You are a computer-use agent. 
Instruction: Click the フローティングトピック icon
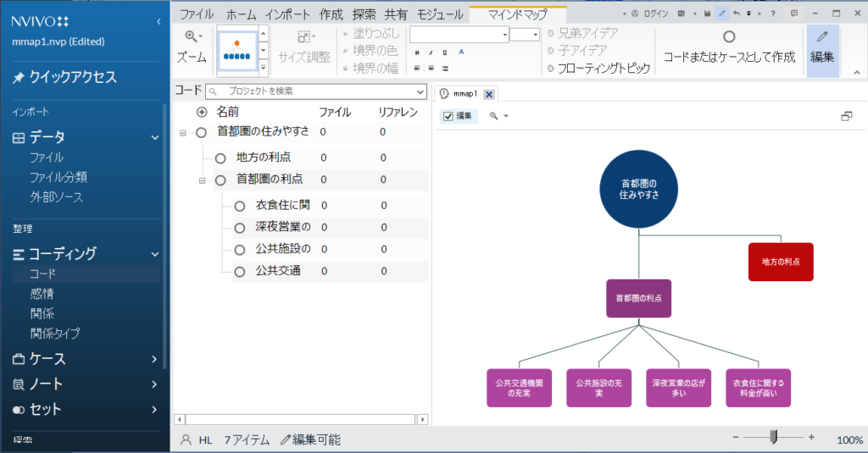pyautogui.click(x=550, y=69)
